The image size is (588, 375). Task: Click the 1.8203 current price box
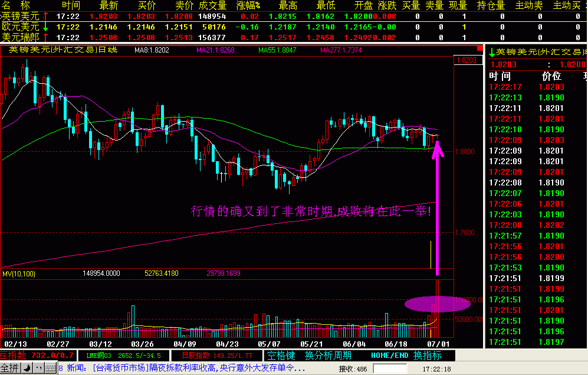[x=468, y=60]
